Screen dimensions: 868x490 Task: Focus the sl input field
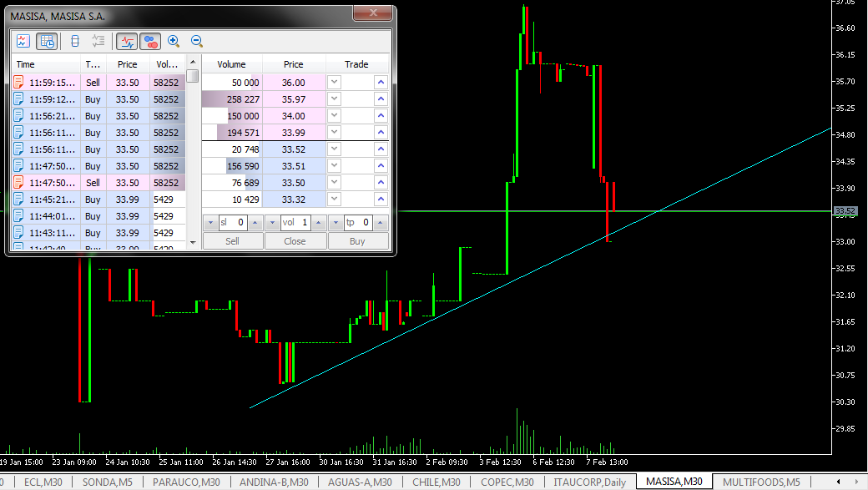tap(233, 223)
